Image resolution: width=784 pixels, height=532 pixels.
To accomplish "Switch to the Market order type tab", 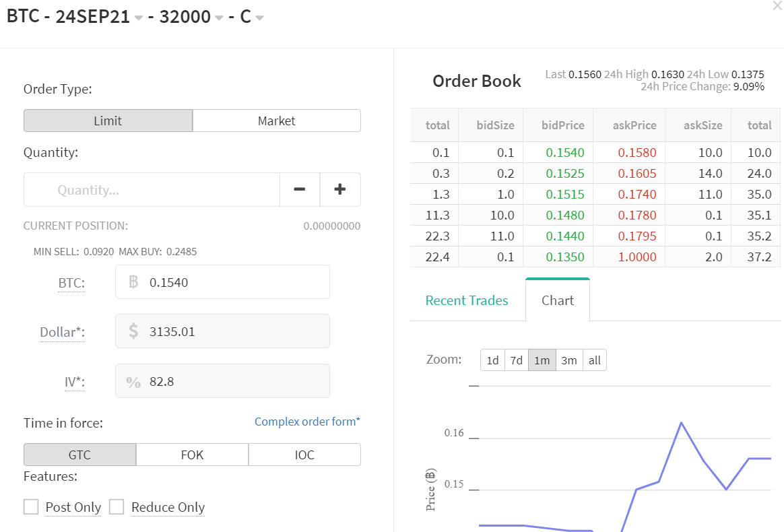I will pos(276,120).
